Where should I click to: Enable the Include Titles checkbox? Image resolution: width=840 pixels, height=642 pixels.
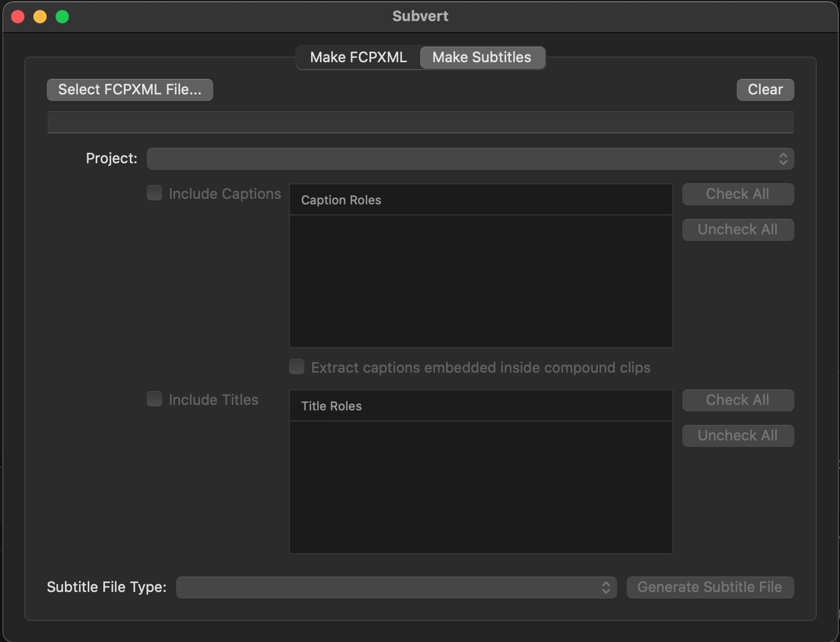[154, 399]
